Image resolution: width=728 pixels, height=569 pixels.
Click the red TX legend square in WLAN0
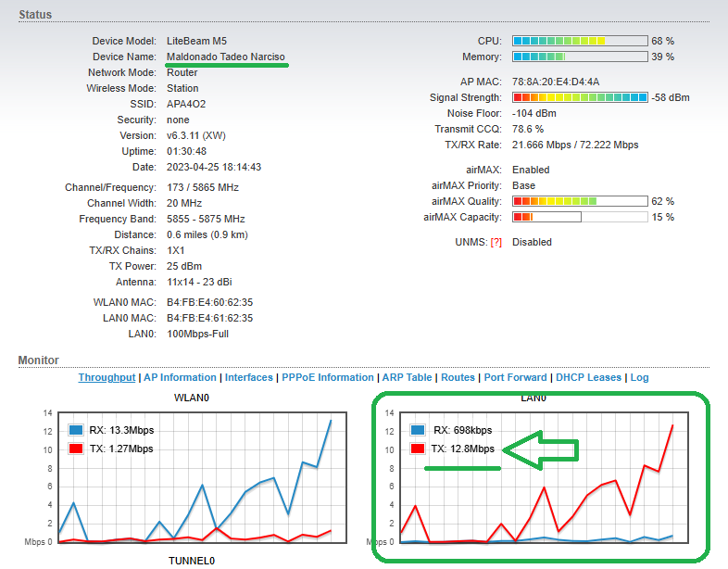[x=75, y=449]
